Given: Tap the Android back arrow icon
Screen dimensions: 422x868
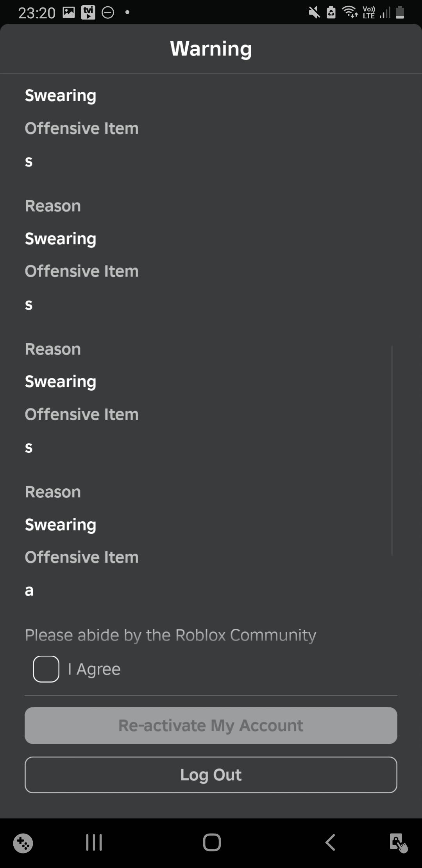Looking at the screenshot, I should 330,842.
